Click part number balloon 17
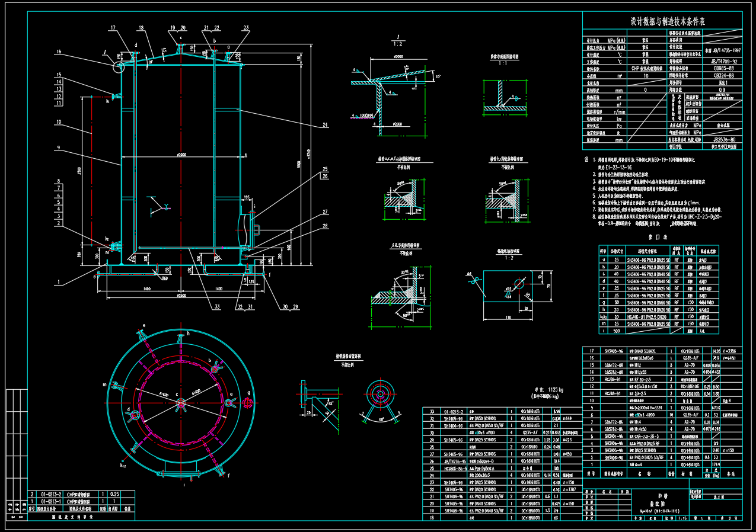This screenshot has height=532, width=756. (x=113, y=28)
